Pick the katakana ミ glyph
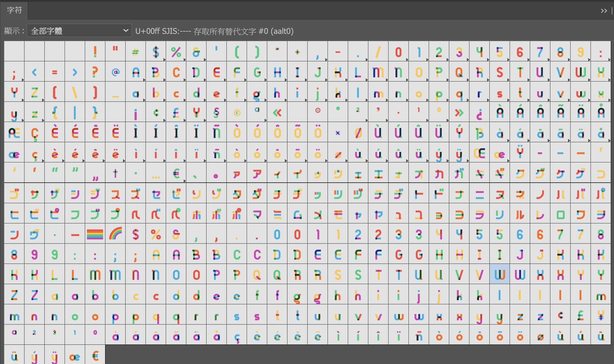Viewport: 614px width, 364px height. click(277, 214)
